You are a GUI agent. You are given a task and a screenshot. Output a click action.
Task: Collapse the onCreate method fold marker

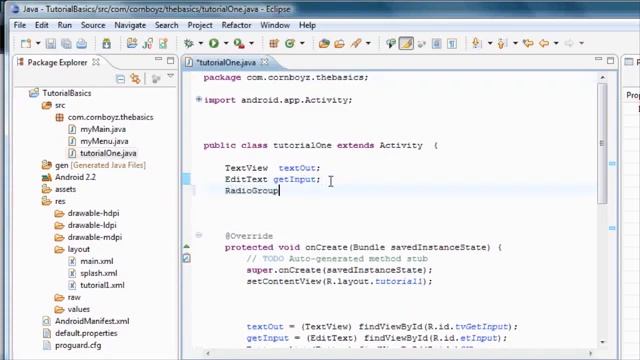coord(199,235)
